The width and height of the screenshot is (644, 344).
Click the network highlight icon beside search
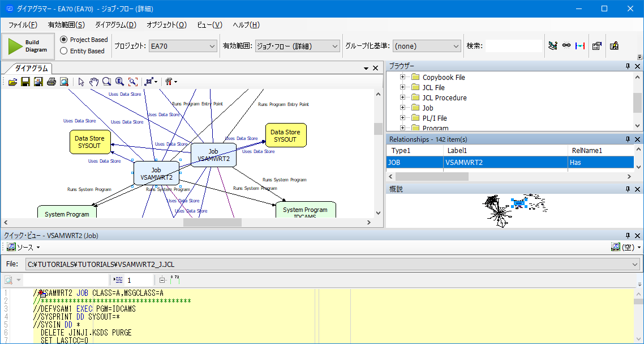pos(553,46)
